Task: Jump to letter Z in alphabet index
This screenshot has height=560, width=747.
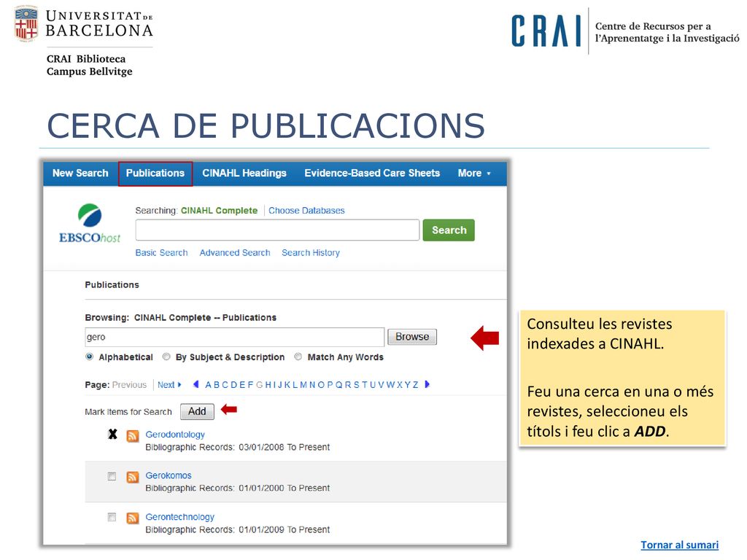Action: click(415, 385)
